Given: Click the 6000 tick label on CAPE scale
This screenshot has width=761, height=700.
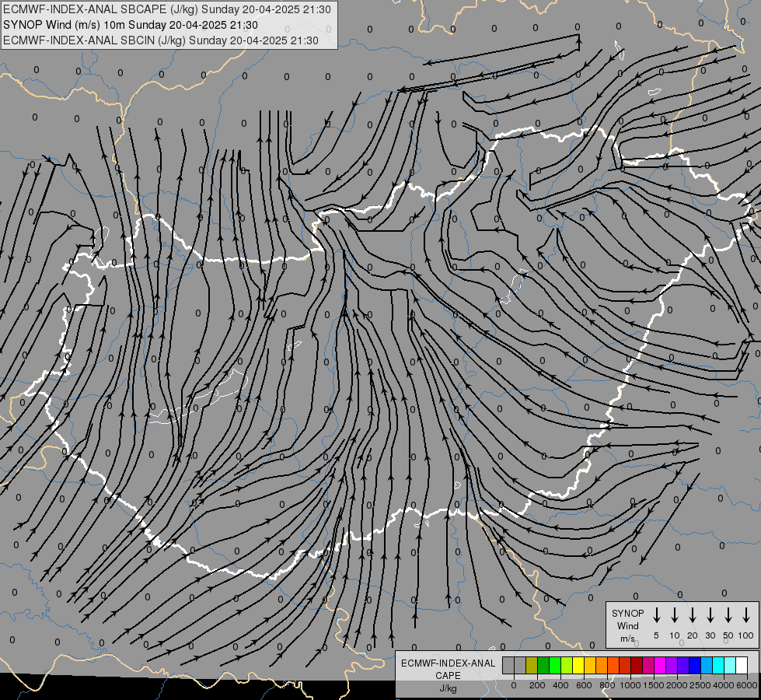Looking at the screenshot, I should click(x=747, y=685).
